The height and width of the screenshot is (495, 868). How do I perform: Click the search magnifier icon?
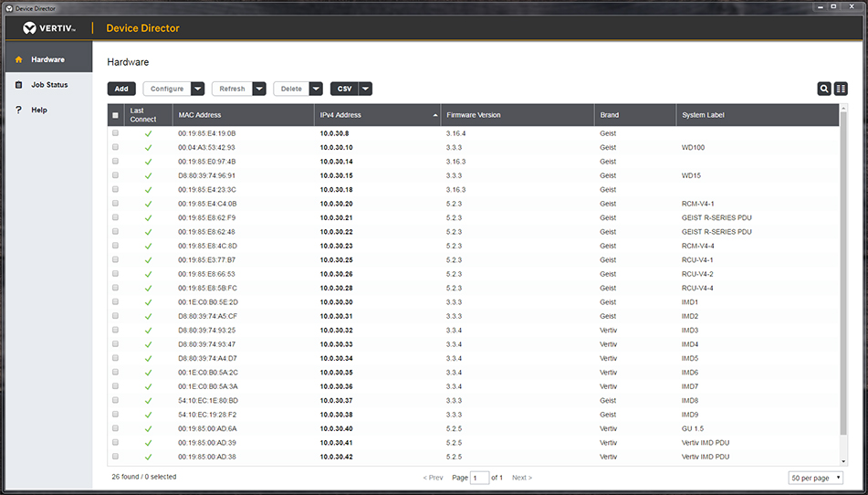coord(824,89)
